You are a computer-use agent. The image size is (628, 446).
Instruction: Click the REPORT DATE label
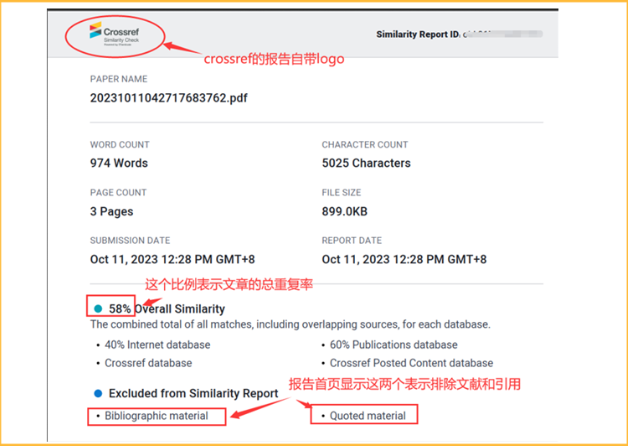point(352,240)
